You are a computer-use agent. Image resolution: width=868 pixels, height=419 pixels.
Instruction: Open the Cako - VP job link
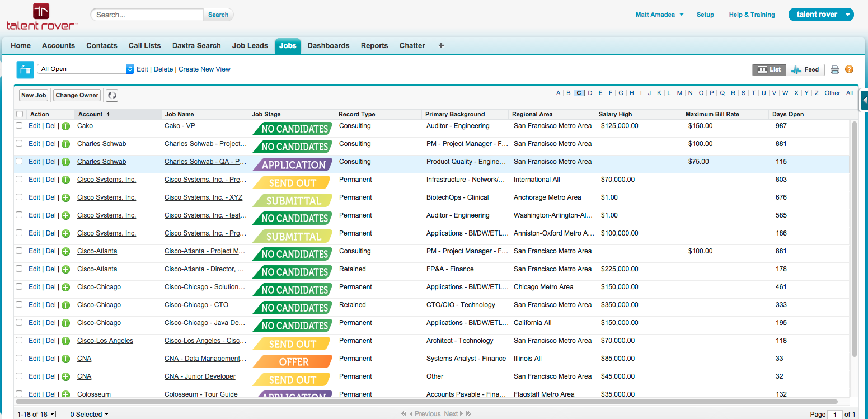(x=180, y=126)
